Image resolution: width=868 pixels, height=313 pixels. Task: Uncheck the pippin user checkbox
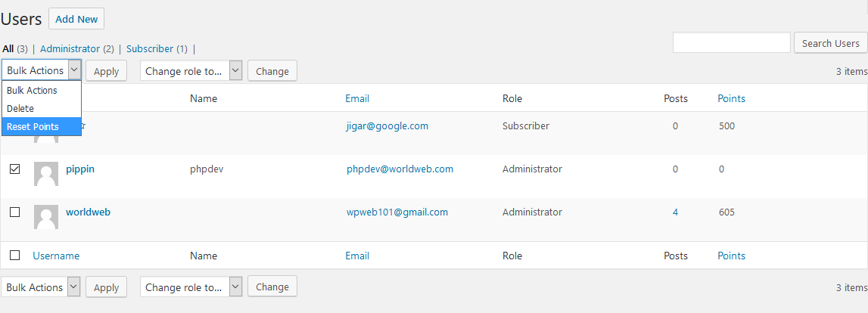pyautogui.click(x=14, y=169)
